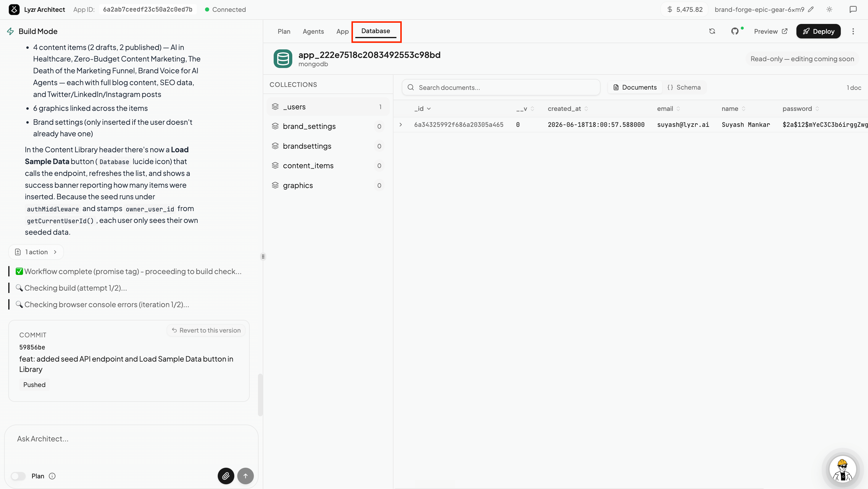Sort by the password column
The image size is (868, 489).
pos(801,109)
